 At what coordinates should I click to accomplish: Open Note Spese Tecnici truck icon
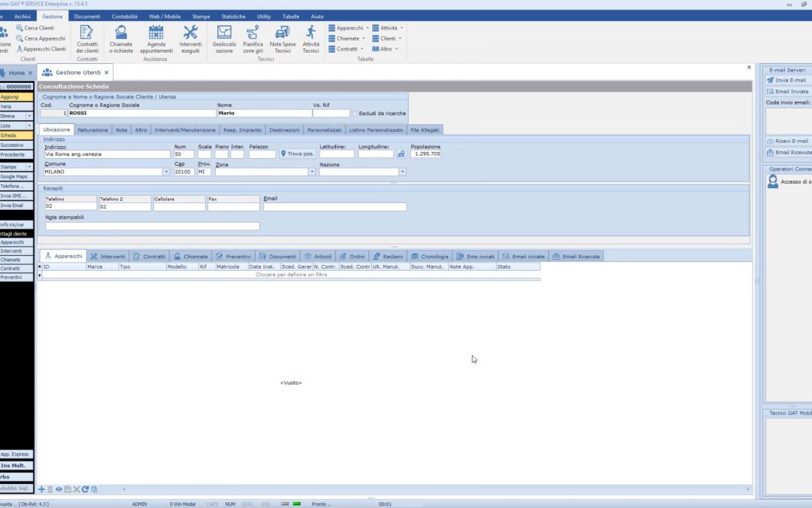click(x=282, y=39)
